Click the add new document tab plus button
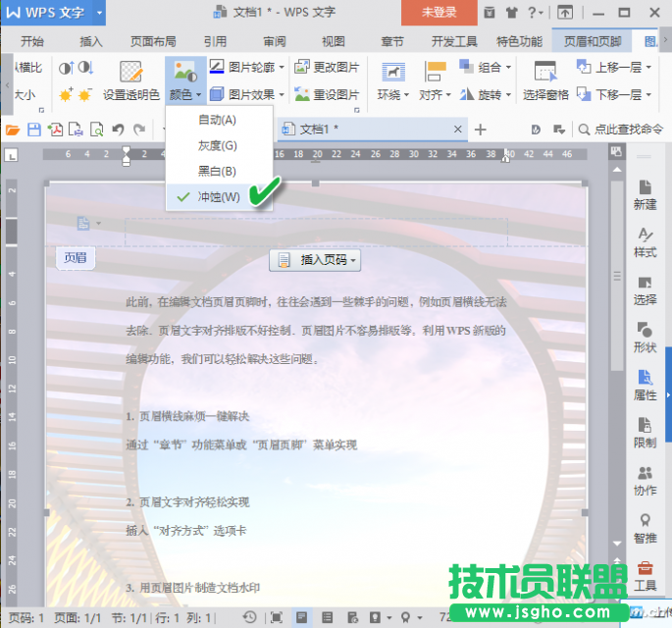The image size is (672, 628). click(x=480, y=130)
